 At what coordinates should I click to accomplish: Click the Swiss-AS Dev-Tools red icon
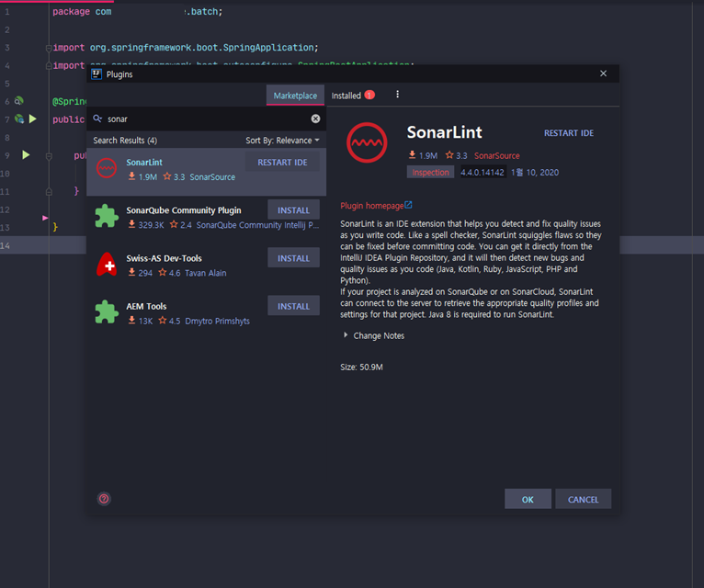pyautogui.click(x=107, y=265)
